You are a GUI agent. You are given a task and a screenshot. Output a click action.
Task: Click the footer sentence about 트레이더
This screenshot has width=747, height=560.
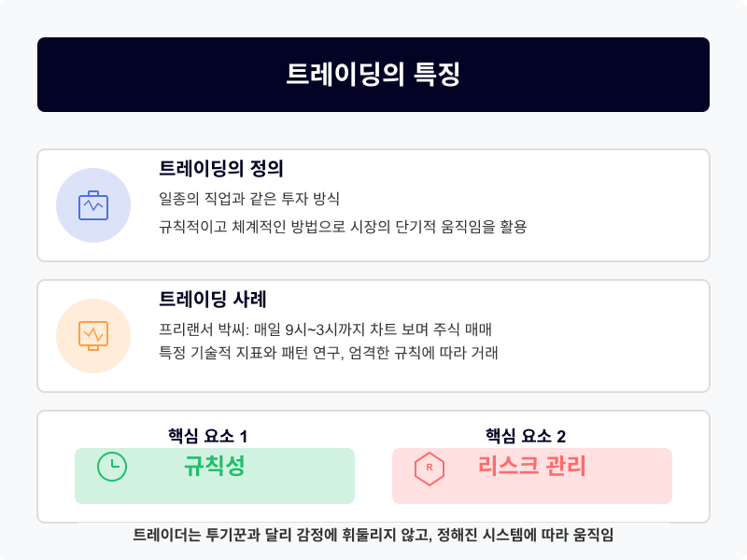pos(373,535)
